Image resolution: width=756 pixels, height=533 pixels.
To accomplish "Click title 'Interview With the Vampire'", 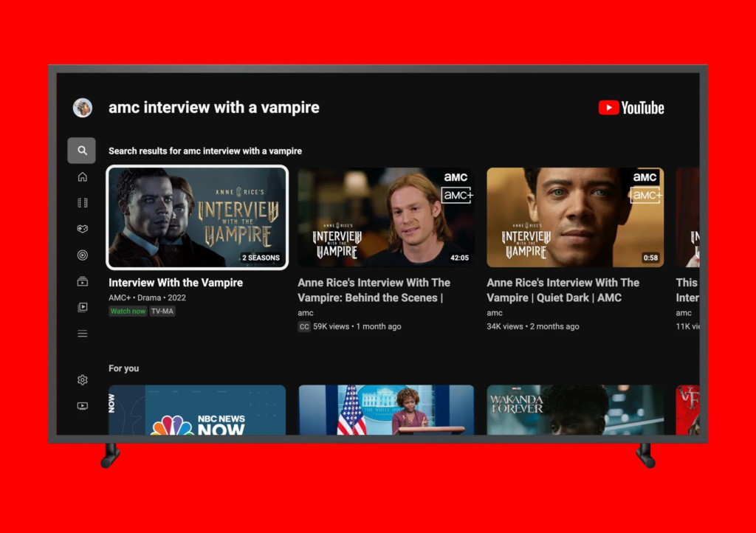I will coord(176,283).
